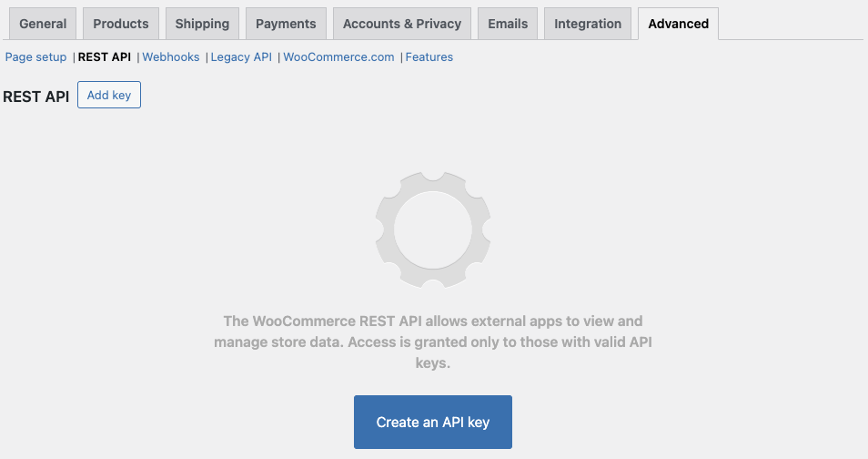Switch to the Products tab
868x459 pixels.
pos(121,24)
